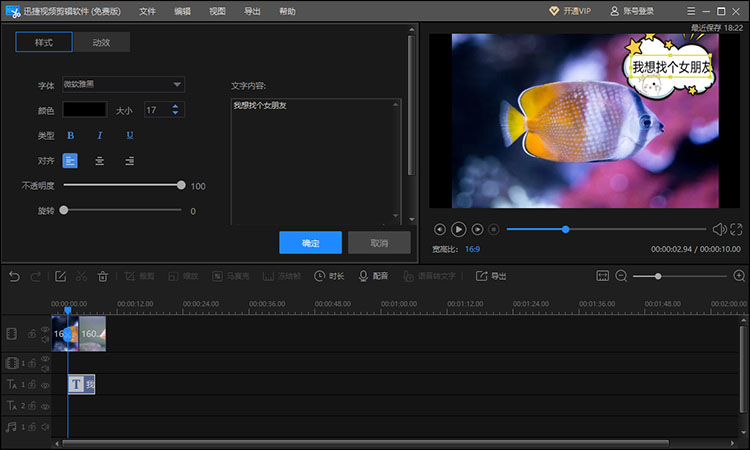Select the text clip on text track 1
This screenshot has width=750, height=450.
tap(81, 384)
